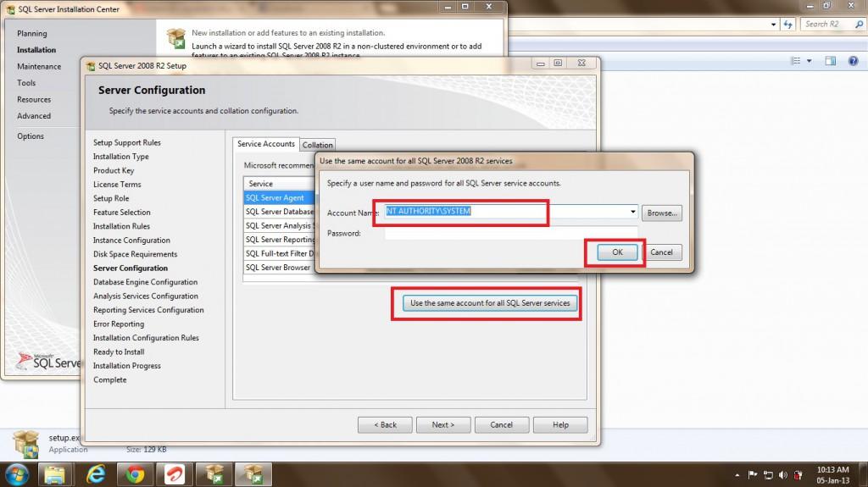Image resolution: width=868 pixels, height=487 pixels.
Task: Expand the Account Name dropdown arrow
Action: point(632,212)
